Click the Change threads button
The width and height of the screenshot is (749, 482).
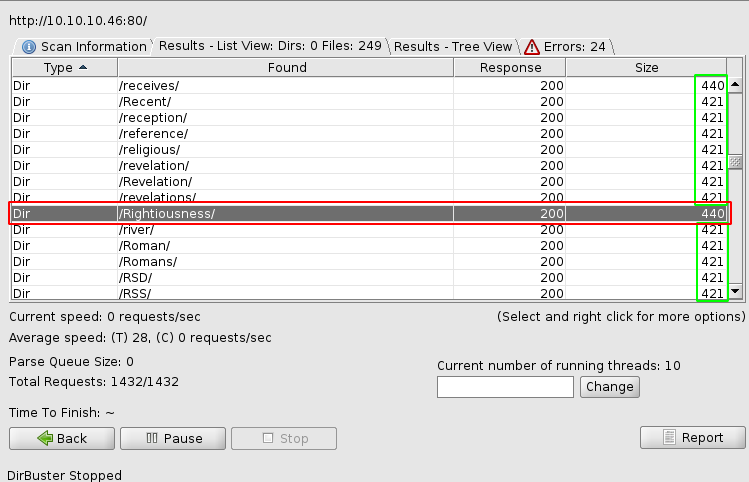click(608, 386)
